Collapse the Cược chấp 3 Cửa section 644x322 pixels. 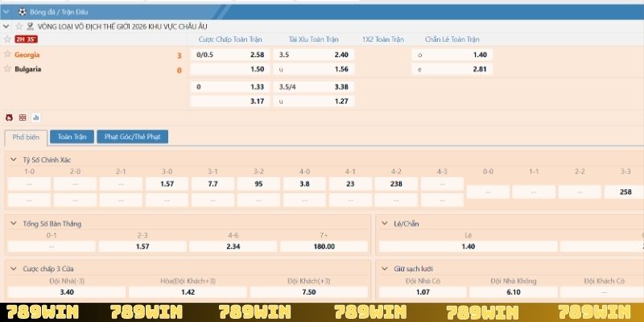14,267
